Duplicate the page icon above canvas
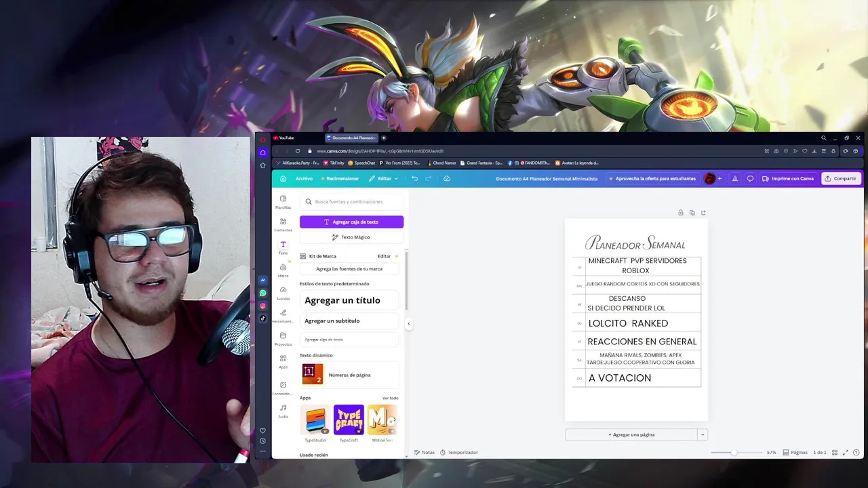868x488 pixels. tap(692, 213)
